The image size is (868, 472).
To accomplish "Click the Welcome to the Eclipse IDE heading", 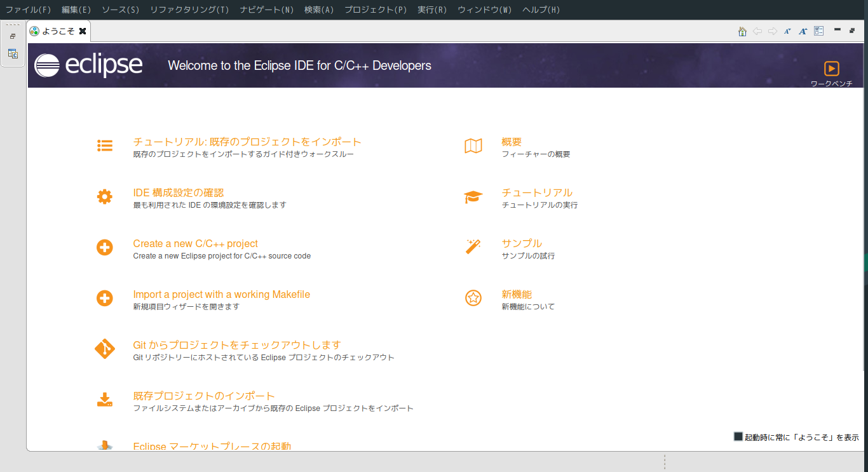I will coord(299,65).
